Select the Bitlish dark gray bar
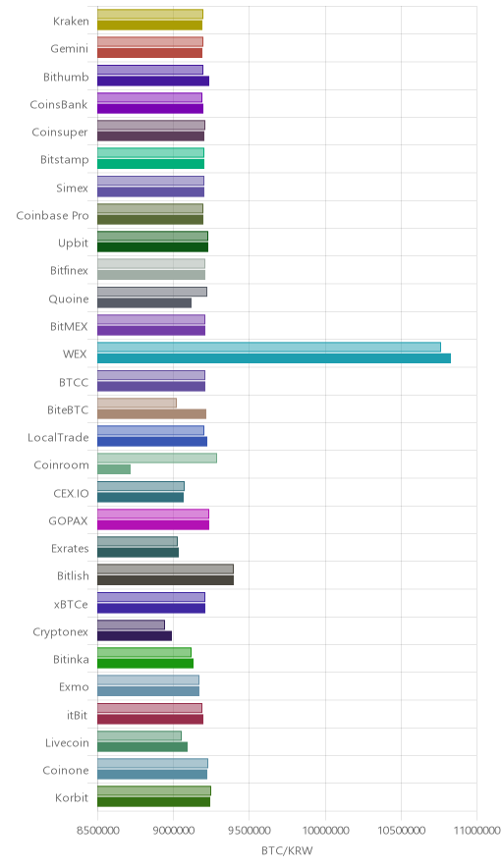 (x=166, y=580)
